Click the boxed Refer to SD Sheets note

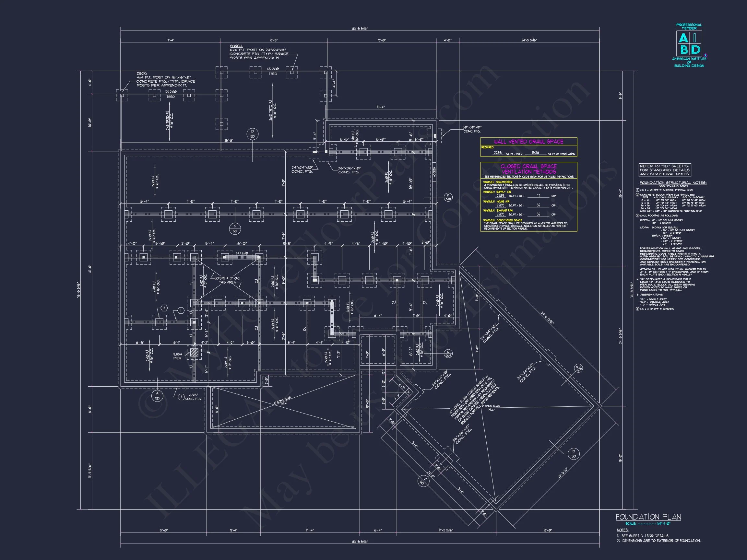coord(665,170)
